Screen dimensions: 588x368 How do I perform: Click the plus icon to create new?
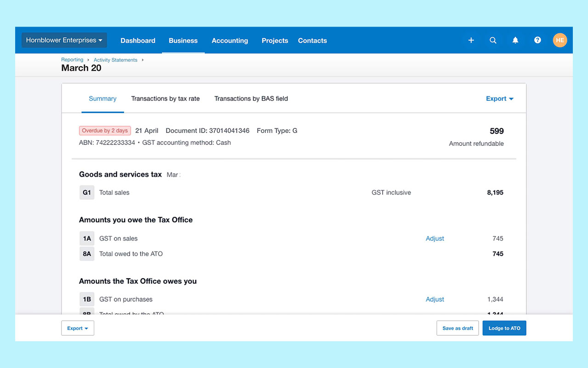[x=471, y=40]
